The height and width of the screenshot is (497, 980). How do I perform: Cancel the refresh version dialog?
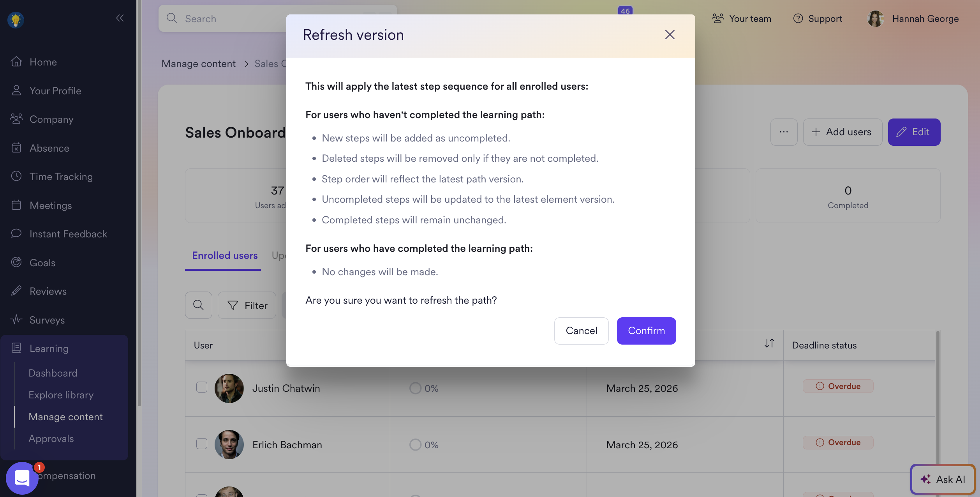tap(581, 331)
